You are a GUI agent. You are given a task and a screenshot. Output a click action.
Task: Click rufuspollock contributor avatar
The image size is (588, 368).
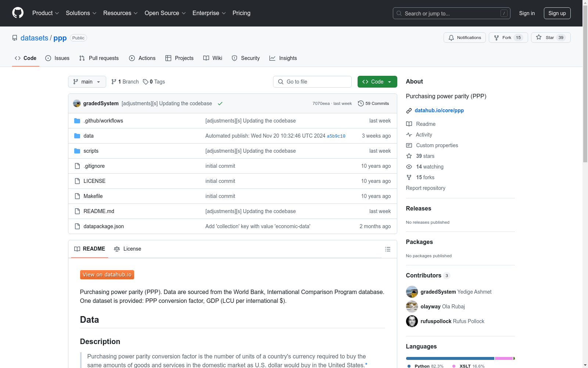tap(412, 321)
